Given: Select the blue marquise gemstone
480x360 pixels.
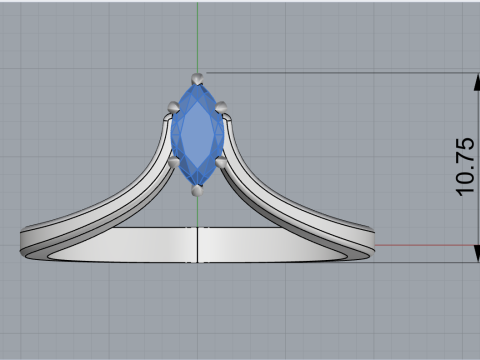Looking at the screenshot, I should pos(197,135).
